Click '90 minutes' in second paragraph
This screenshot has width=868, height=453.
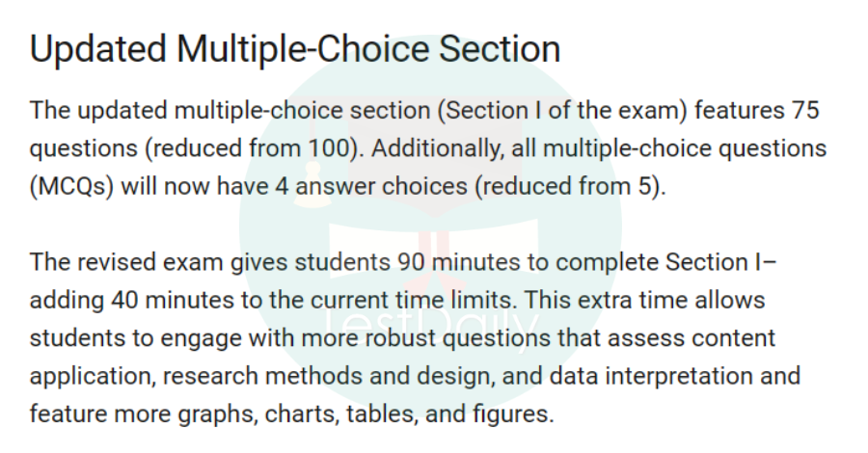click(x=459, y=261)
